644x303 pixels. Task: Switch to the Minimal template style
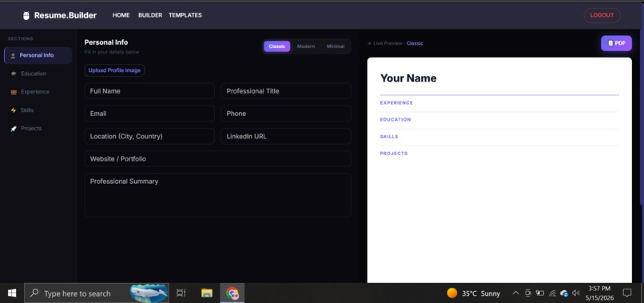click(x=336, y=46)
